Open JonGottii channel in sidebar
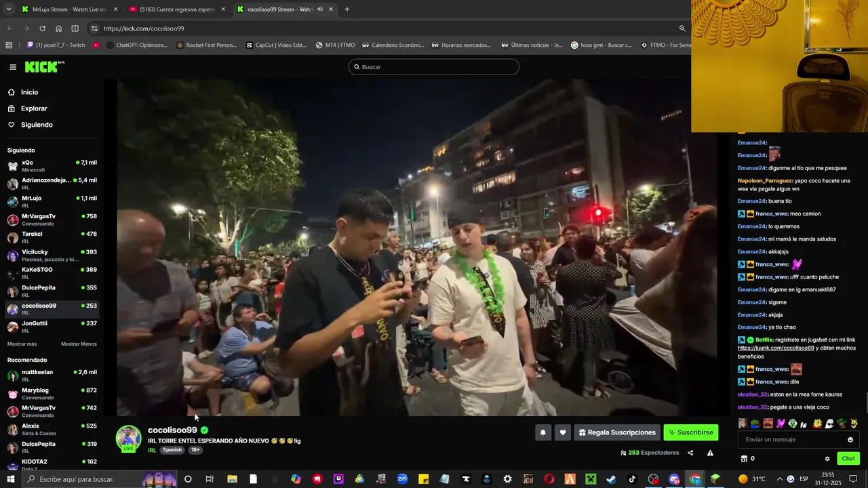The image size is (868, 488). (52, 327)
